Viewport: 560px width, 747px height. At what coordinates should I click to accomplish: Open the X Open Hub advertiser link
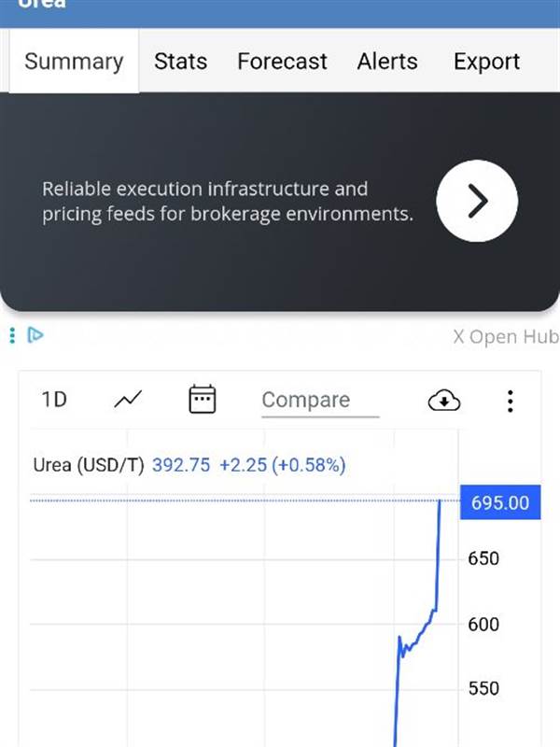point(505,337)
